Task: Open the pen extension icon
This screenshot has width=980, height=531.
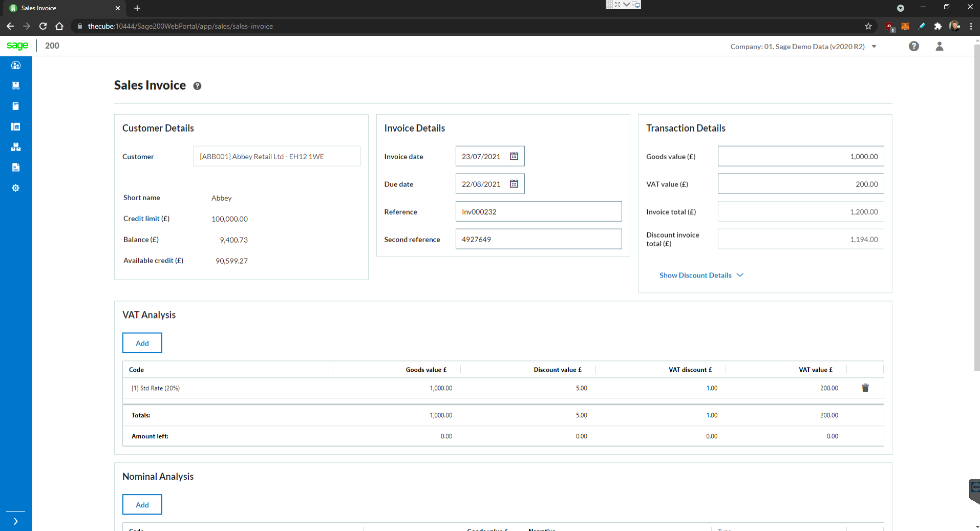Action: point(922,26)
